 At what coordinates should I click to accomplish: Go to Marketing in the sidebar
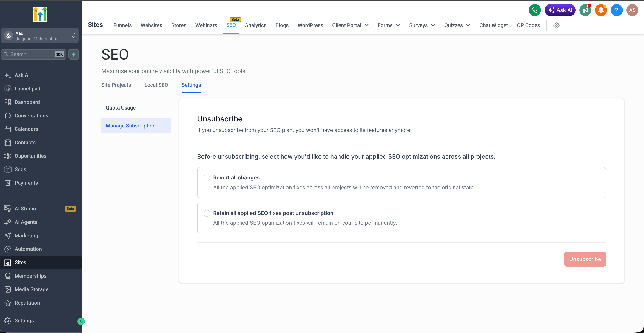(x=41, y=235)
